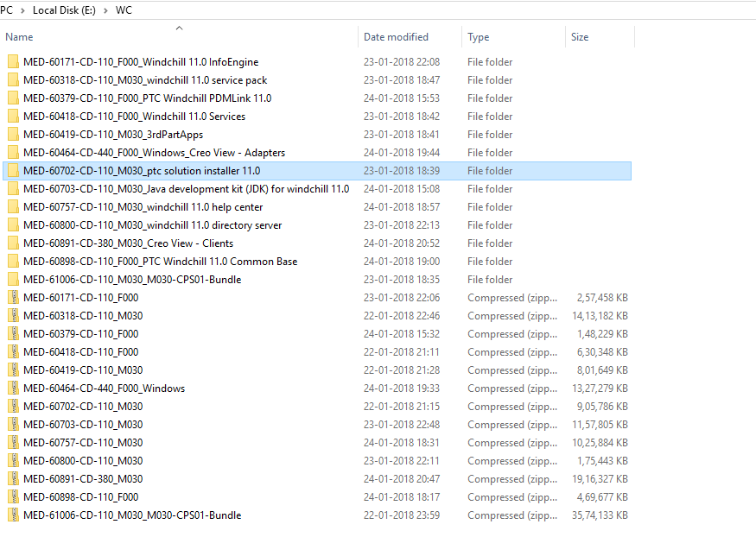The width and height of the screenshot is (756, 537).
Task: Click folder icon of MED-60171 Windchill 11.0 InfoEngine
Action: (14, 61)
